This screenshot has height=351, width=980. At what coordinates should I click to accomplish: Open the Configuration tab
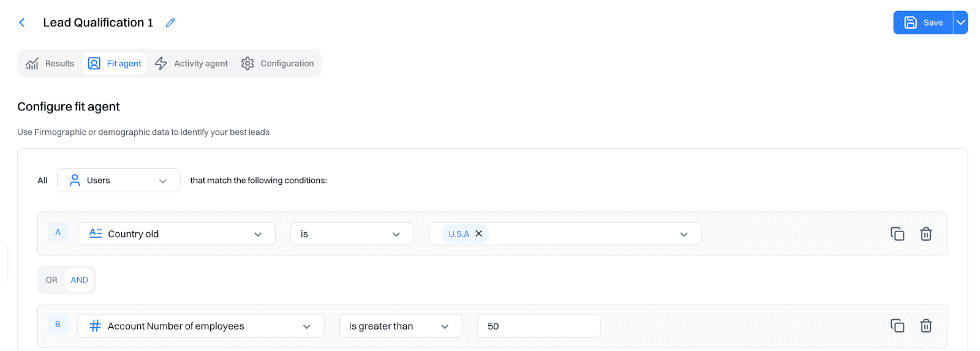[x=277, y=64]
